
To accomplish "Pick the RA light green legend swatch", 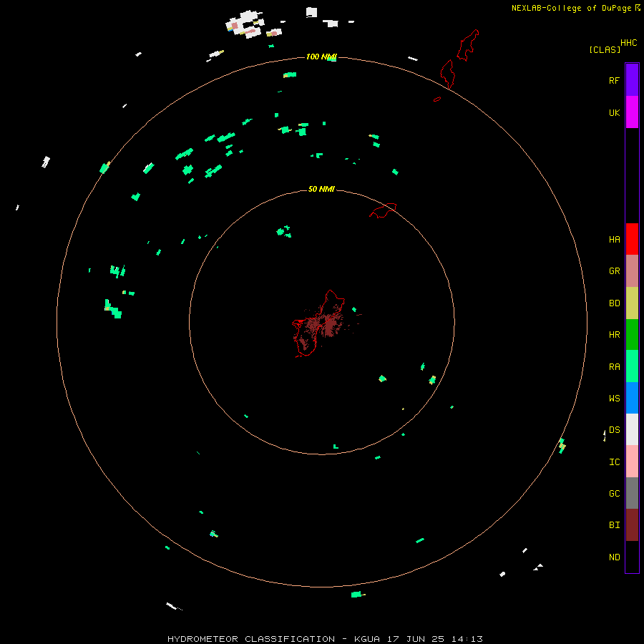I will click(x=632, y=366).
